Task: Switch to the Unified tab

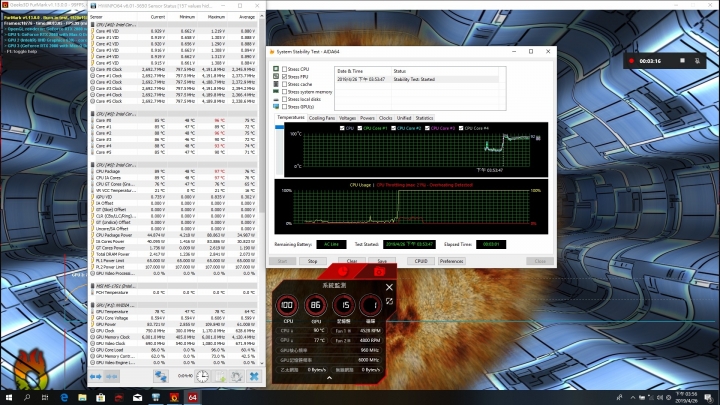Action: pyautogui.click(x=404, y=118)
